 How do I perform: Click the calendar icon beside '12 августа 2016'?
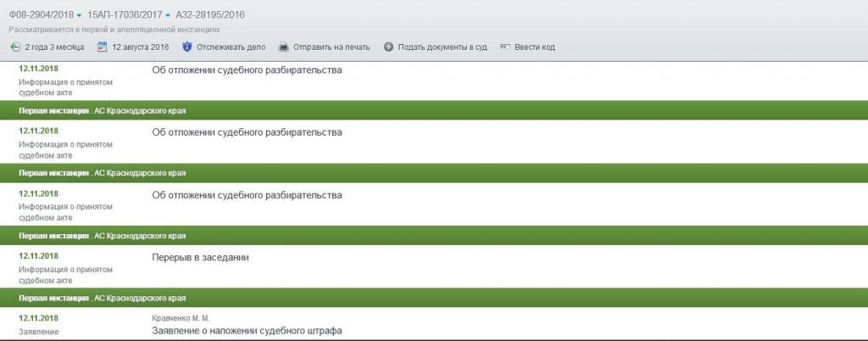pos(102,47)
